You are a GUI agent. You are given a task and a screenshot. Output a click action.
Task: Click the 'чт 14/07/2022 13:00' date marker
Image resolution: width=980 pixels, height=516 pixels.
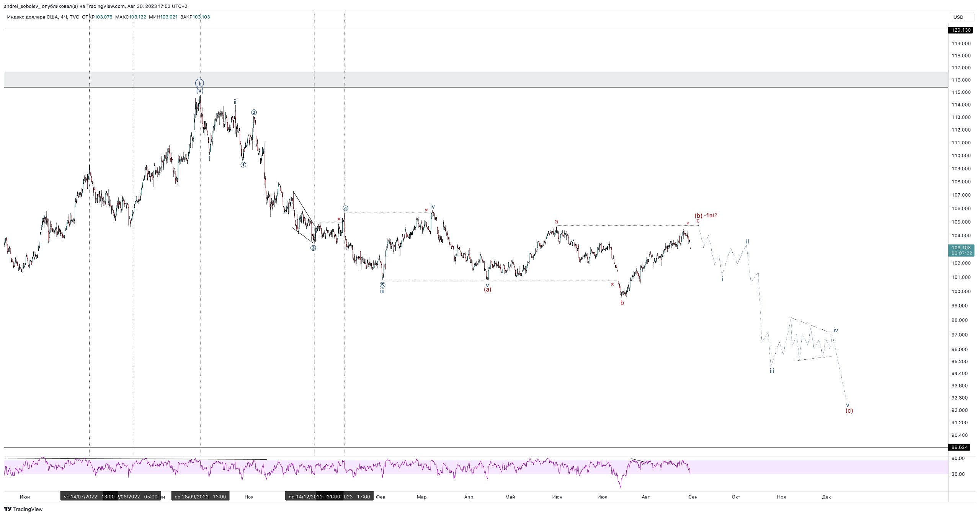point(89,496)
